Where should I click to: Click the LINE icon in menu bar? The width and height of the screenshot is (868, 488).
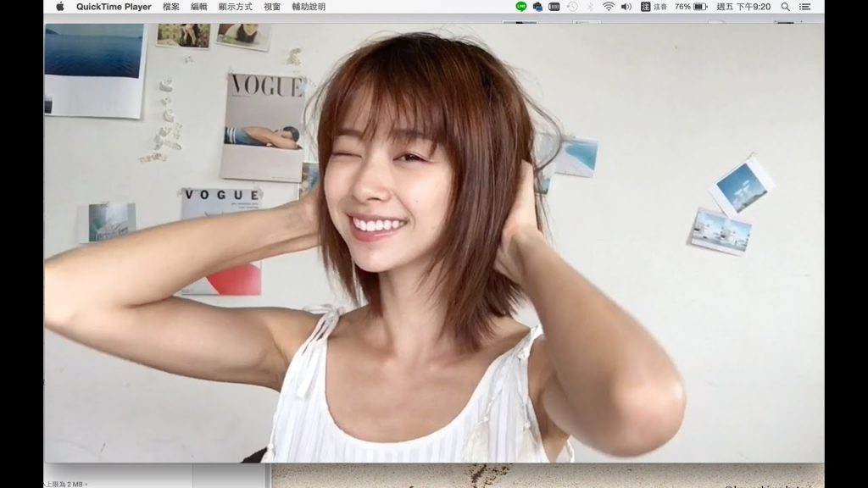click(520, 7)
